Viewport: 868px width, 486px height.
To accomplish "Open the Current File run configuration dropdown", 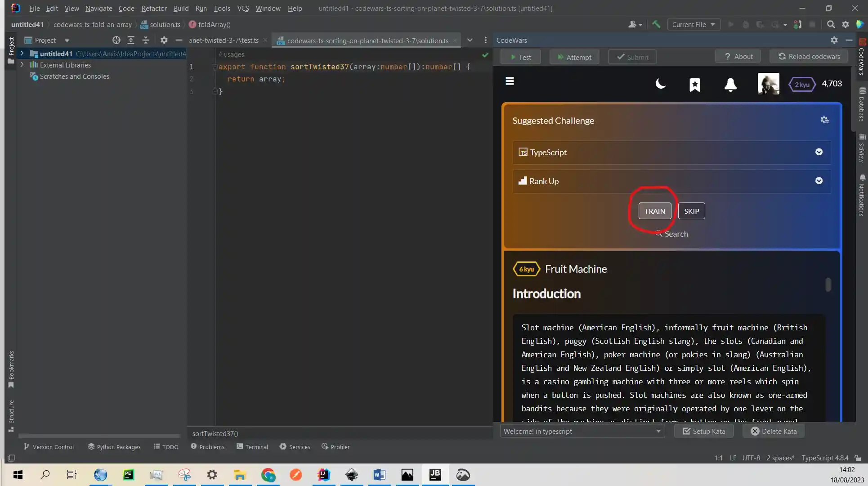I will pos(693,25).
